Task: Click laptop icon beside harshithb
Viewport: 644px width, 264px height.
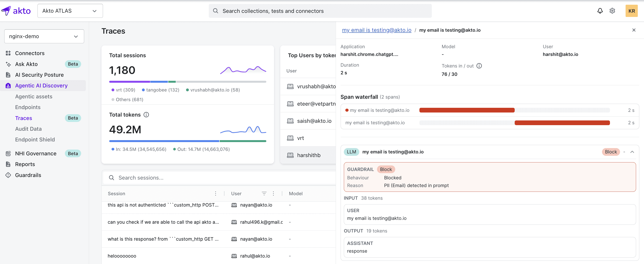Action: 290,155
